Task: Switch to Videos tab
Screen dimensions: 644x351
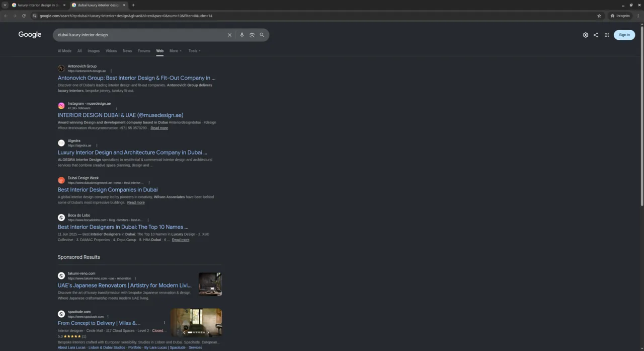Action: (111, 51)
